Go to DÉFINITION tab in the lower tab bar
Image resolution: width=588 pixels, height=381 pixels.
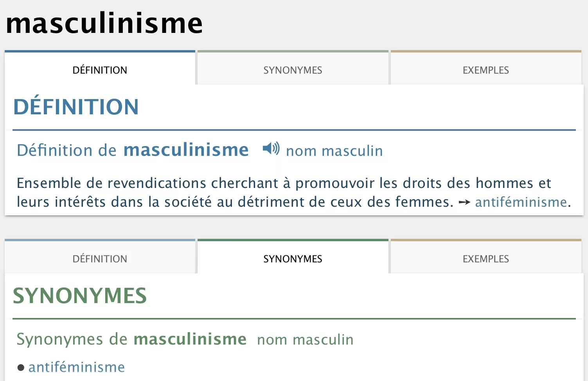(100, 259)
